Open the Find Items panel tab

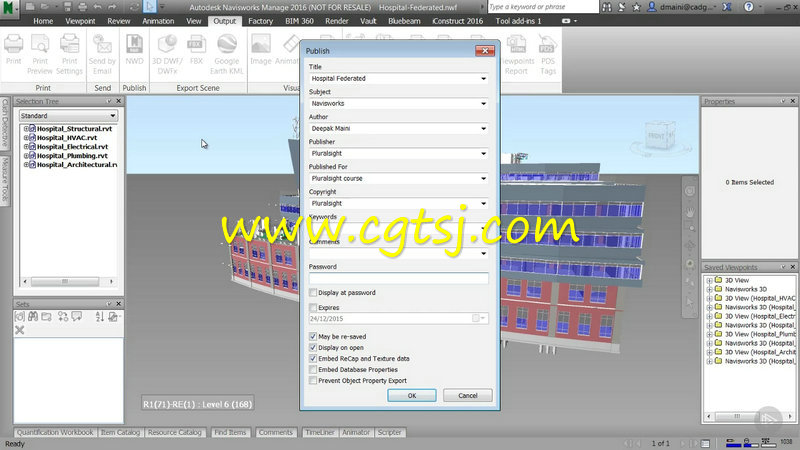(x=230, y=432)
